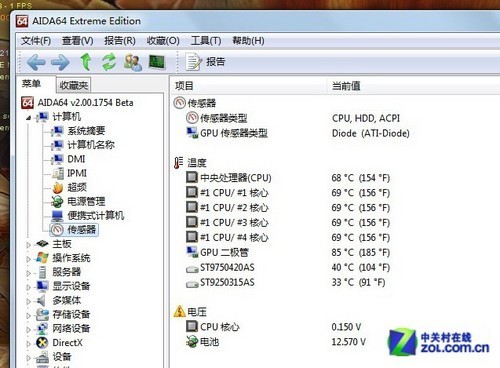
Task: Select the 设备 tree item
Action: click(x=62, y=357)
